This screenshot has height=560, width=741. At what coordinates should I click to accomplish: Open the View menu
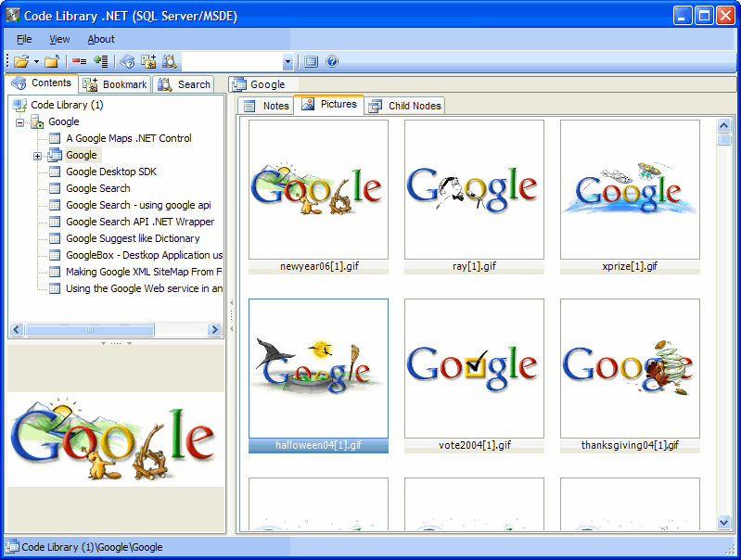point(59,39)
